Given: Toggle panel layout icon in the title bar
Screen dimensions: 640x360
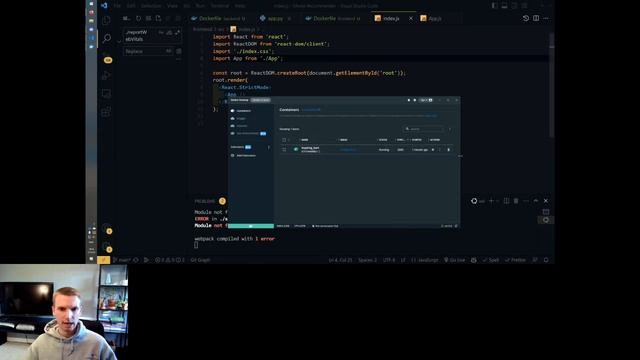Looking at the screenshot, I should (x=504, y=6).
